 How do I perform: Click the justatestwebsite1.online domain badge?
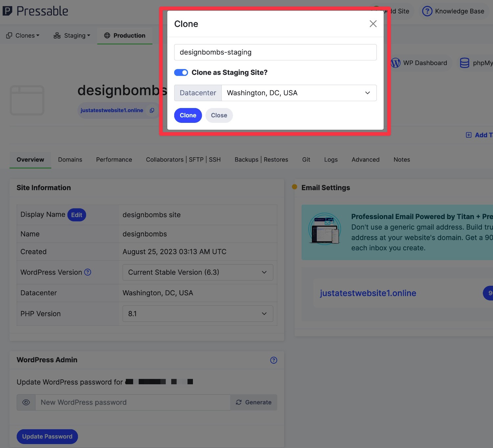tap(119, 110)
